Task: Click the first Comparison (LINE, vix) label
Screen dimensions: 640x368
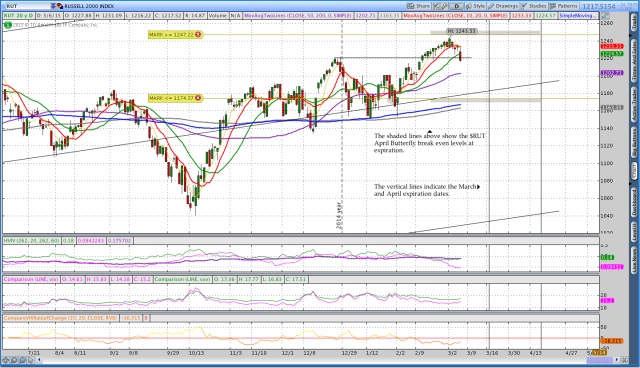Action: coord(31,279)
